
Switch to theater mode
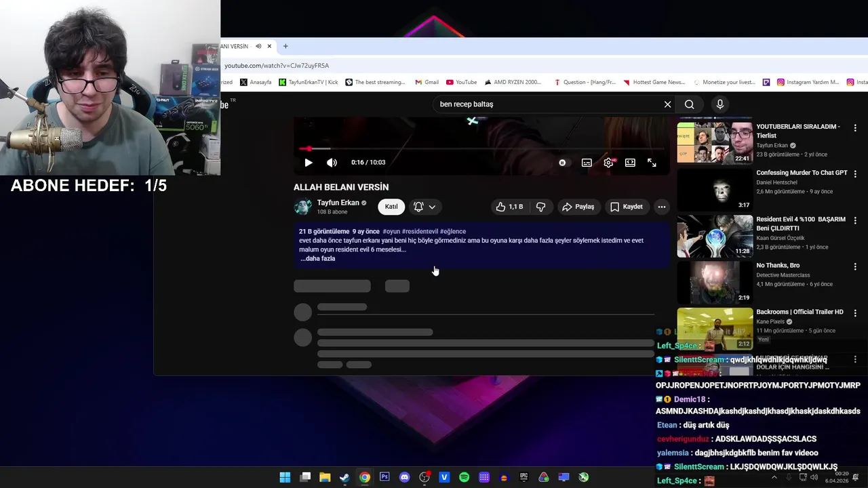[x=630, y=163]
